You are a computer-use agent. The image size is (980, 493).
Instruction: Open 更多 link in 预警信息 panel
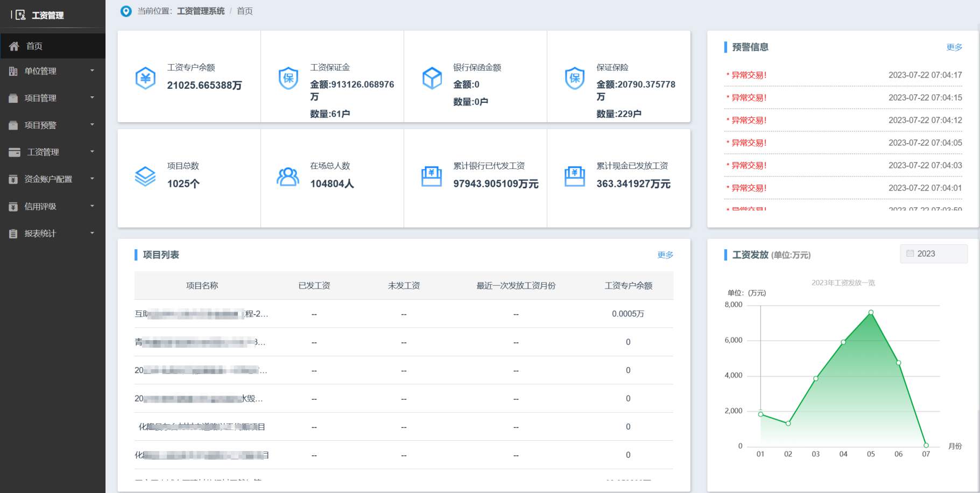coord(953,47)
